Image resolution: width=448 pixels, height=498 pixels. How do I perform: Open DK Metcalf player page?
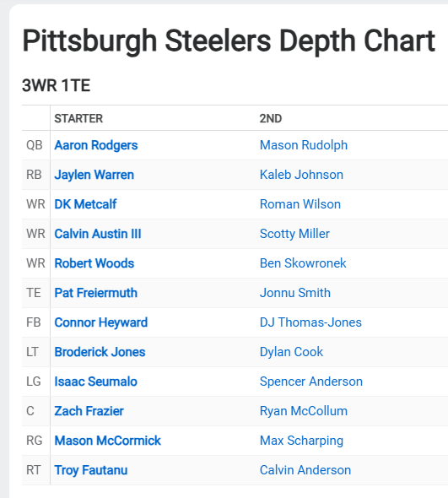(x=85, y=204)
